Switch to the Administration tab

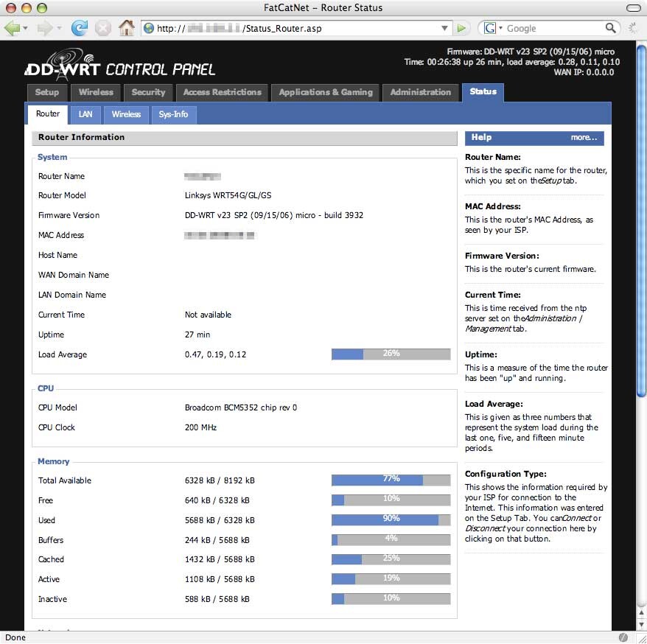tap(420, 92)
